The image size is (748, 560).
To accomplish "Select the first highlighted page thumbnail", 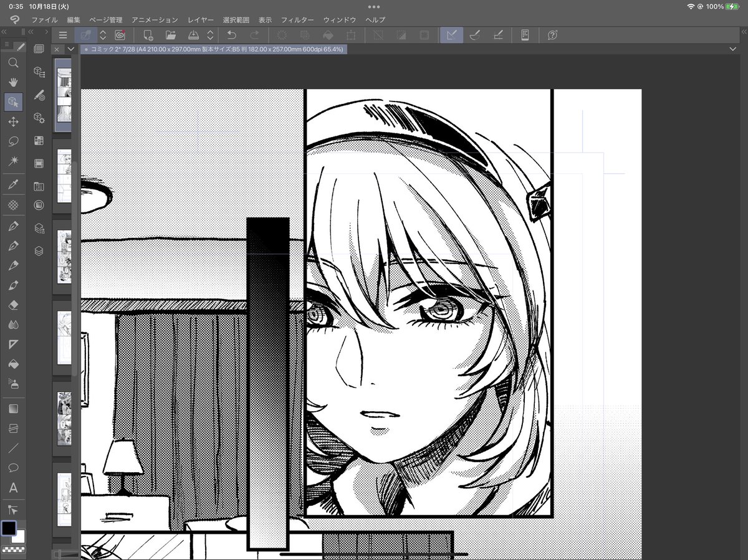I will pos(64,94).
